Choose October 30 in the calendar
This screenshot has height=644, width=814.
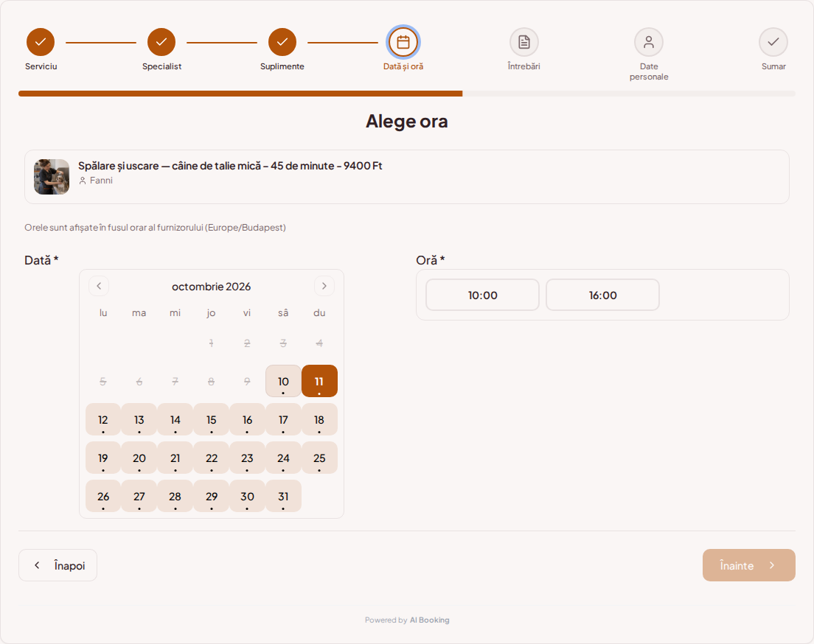247,496
